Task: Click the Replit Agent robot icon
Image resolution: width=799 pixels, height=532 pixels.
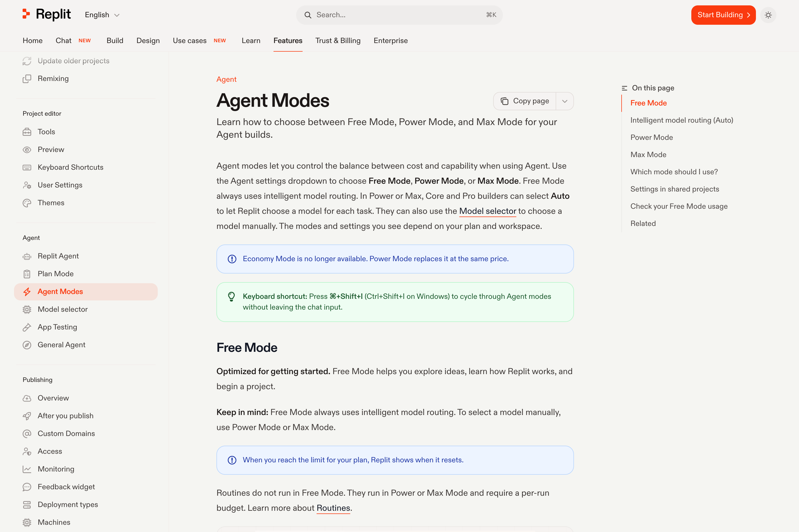Action: (x=27, y=256)
